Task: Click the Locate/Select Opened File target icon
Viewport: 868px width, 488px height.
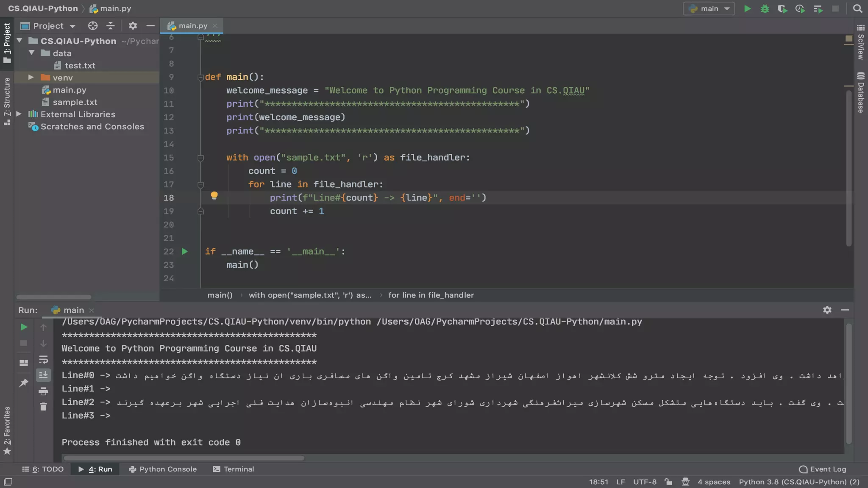Action: pyautogui.click(x=93, y=26)
